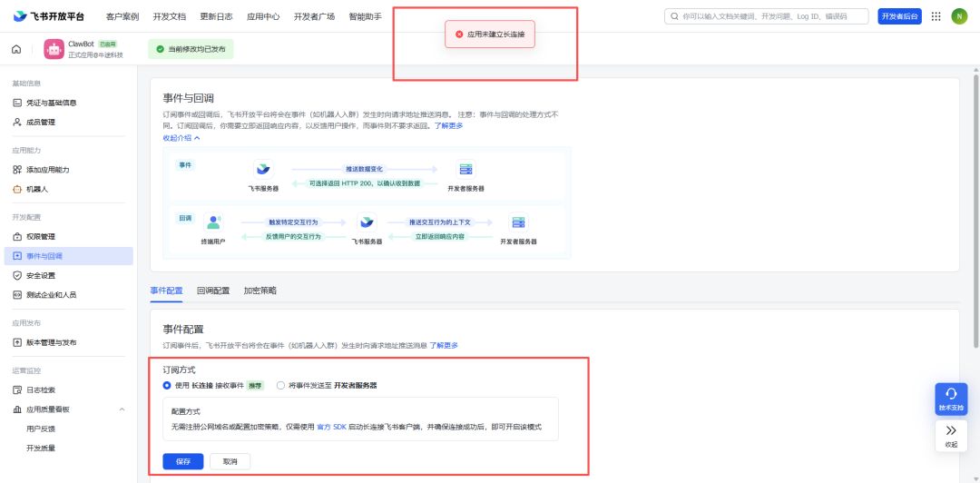
Task: Open the 官方 SDK link
Action: pyautogui.click(x=331, y=427)
